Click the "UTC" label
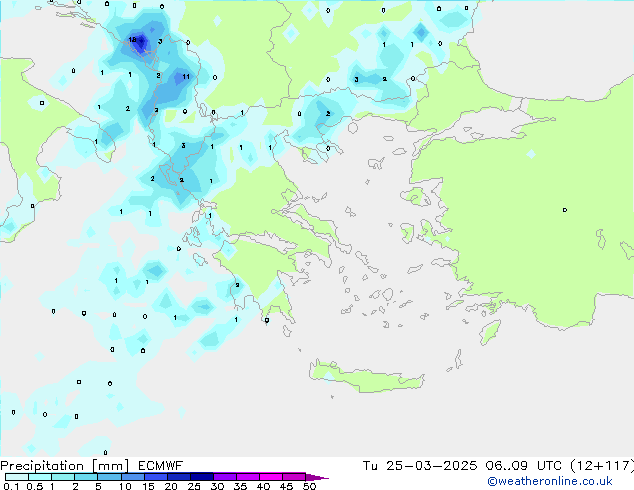 549,466
